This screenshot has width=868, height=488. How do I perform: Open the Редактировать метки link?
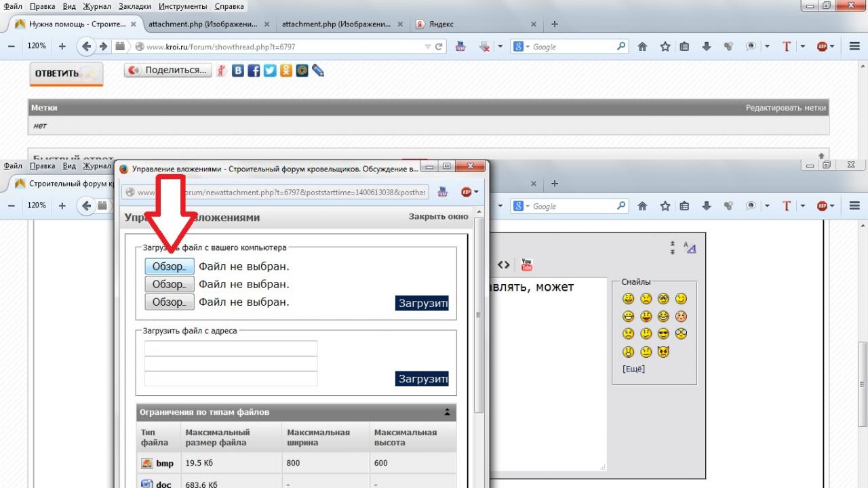pos(785,108)
